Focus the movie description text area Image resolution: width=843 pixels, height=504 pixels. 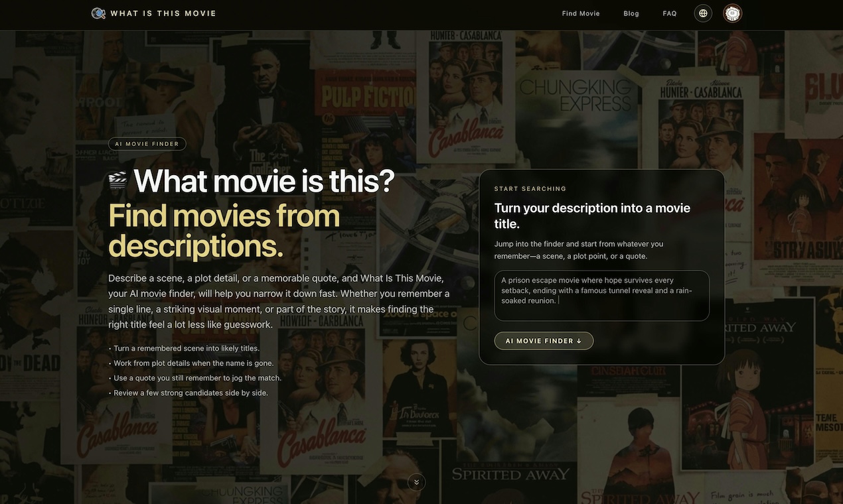pos(601,296)
